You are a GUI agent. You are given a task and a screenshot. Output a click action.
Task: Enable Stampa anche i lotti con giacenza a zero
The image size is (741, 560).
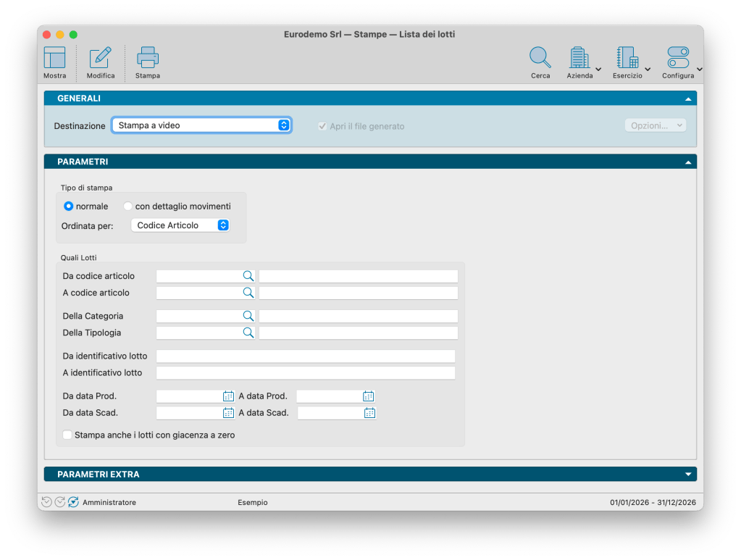[x=67, y=435]
